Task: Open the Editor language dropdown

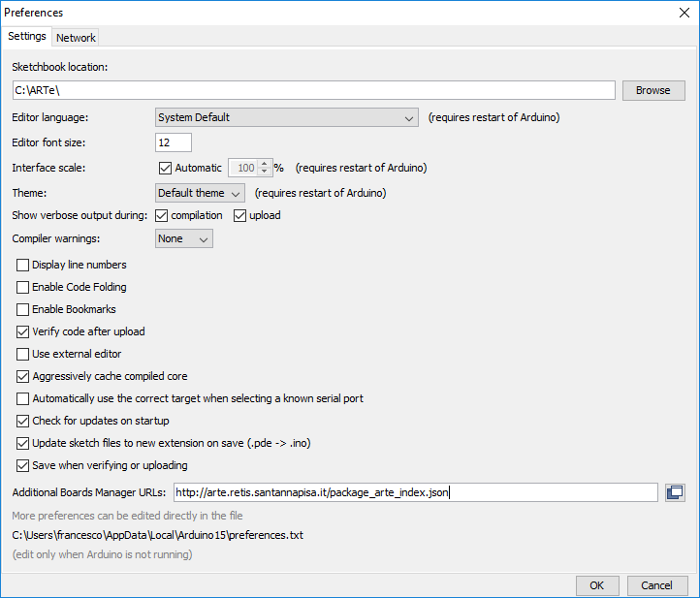Action: point(287,117)
